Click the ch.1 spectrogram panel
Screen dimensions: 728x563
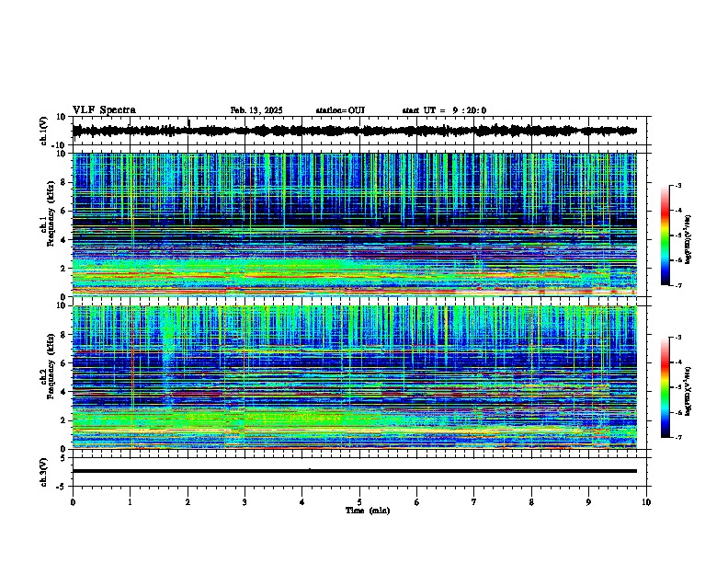pyautogui.click(x=355, y=224)
